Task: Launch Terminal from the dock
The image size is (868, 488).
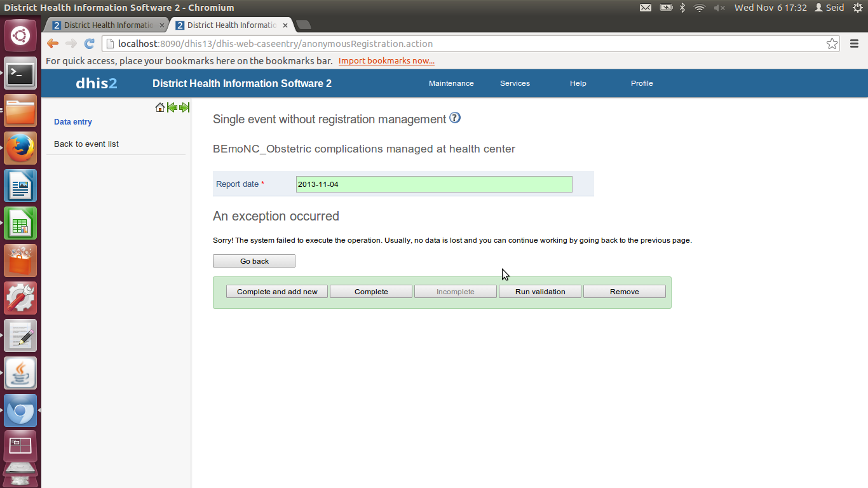Action: click(x=20, y=74)
